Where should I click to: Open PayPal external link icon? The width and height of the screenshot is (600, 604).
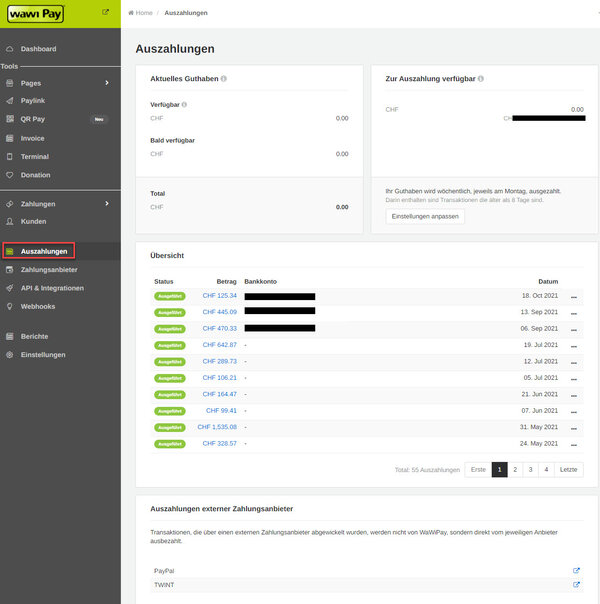click(576, 570)
